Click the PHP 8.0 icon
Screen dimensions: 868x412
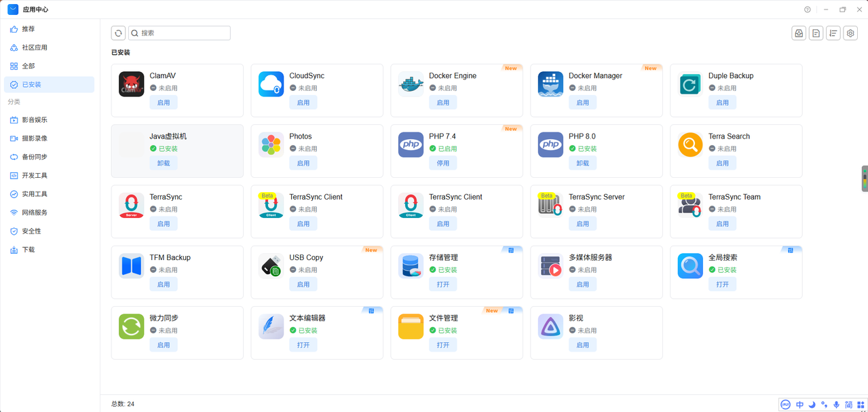(550, 145)
